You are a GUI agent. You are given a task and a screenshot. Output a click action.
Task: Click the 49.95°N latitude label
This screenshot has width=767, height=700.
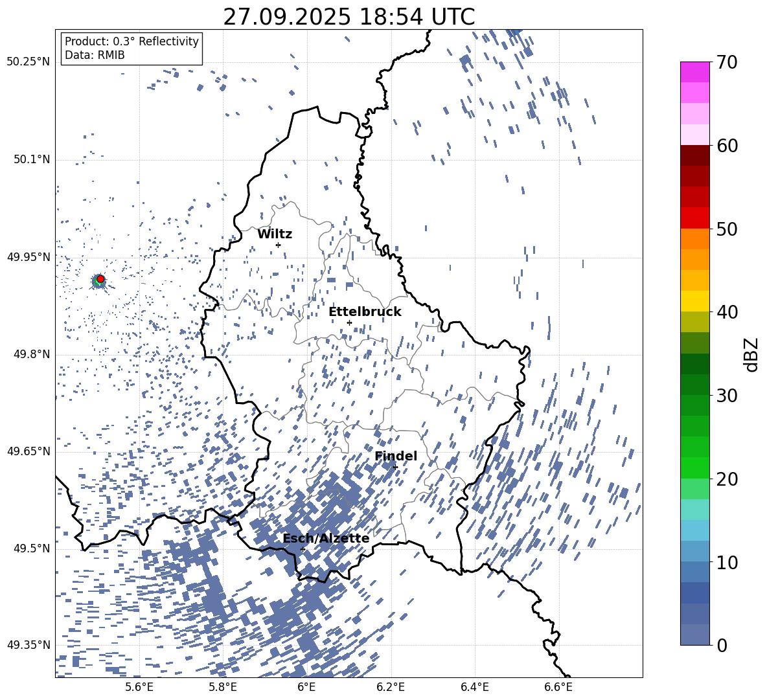coord(29,256)
